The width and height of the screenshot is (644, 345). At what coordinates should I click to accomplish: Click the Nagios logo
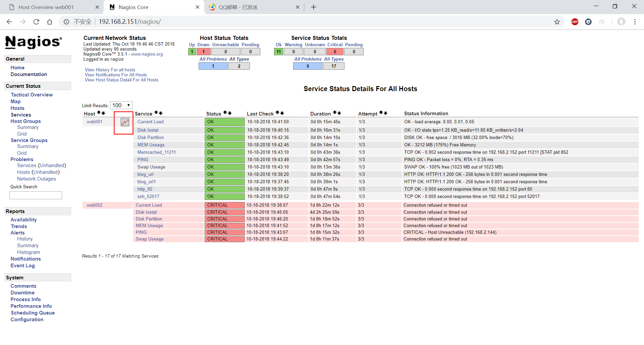point(34,42)
